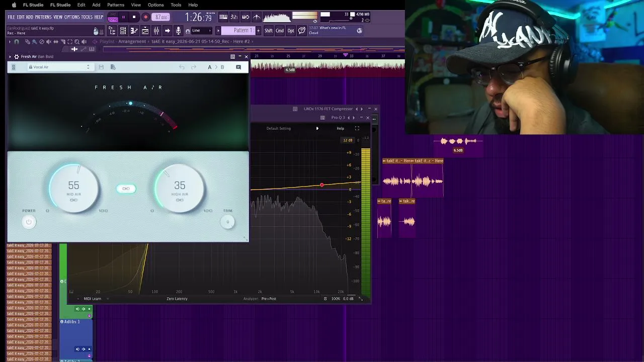The height and width of the screenshot is (362, 644).
Task: Open the Pattern 1 selector
Action: (238, 31)
